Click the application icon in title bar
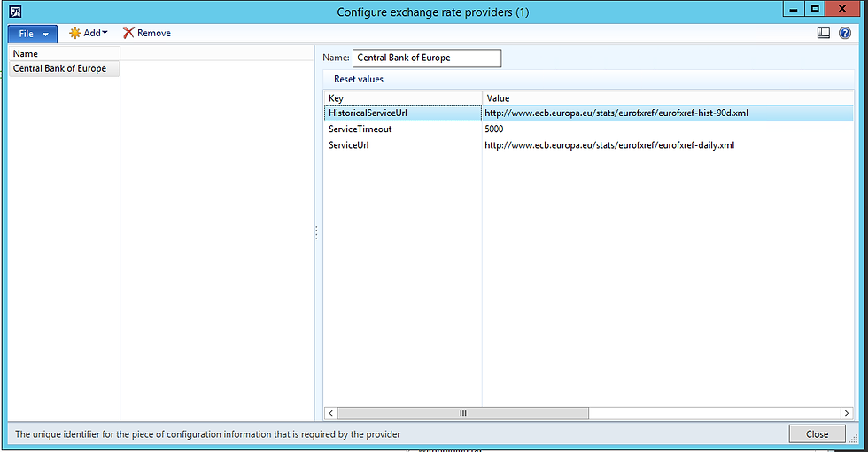Image resolution: width=868 pixels, height=452 pixels. 16,11
